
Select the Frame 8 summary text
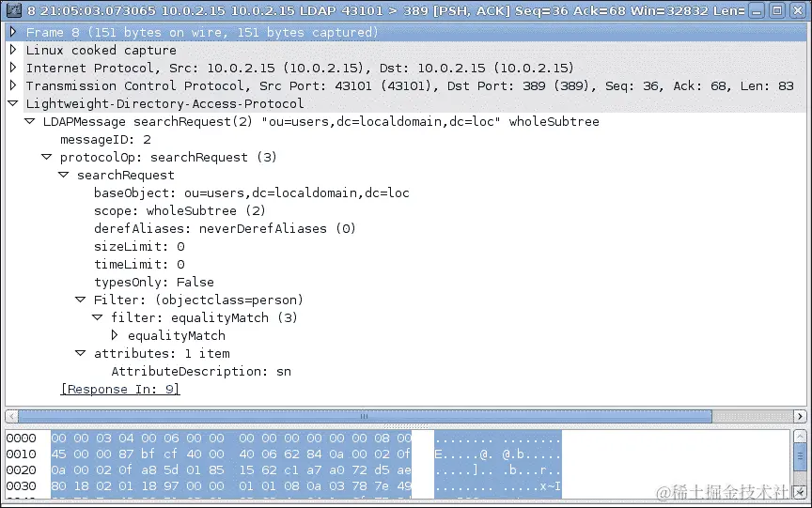pos(202,32)
